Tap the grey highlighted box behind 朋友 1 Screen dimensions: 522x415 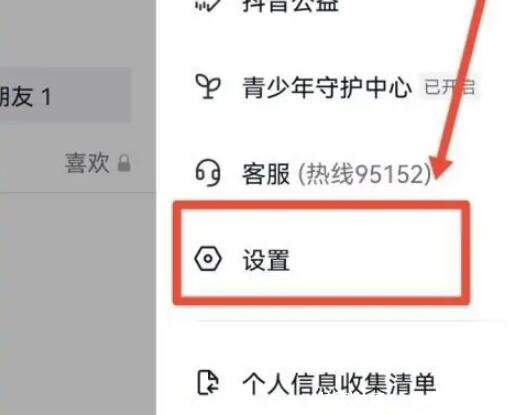[65, 95]
